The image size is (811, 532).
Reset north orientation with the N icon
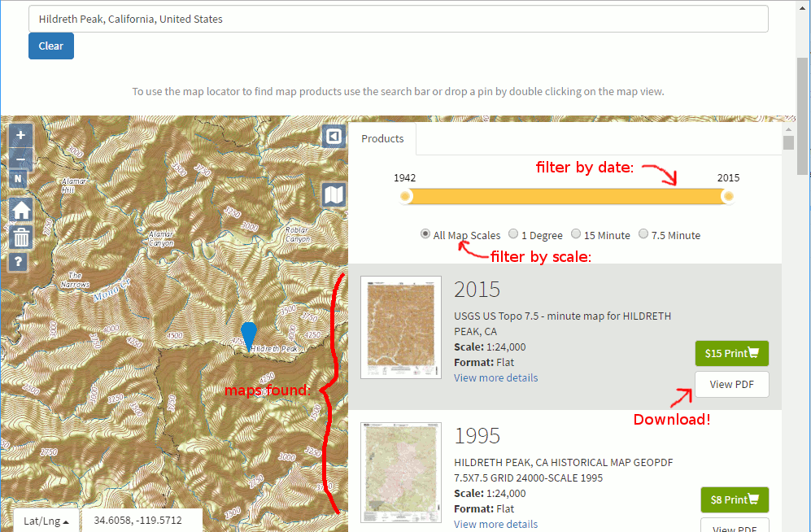(x=20, y=178)
